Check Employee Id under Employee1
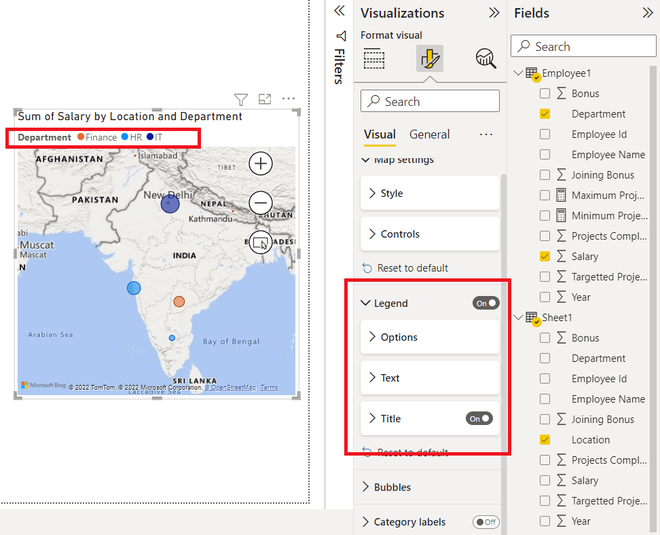 click(545, 134)
